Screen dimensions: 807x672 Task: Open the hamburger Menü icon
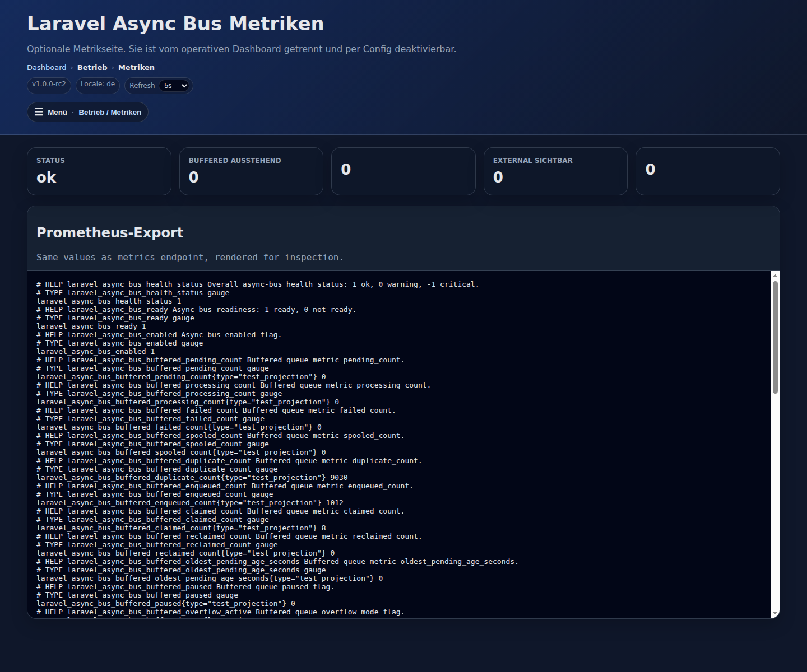tap(39, 112)
